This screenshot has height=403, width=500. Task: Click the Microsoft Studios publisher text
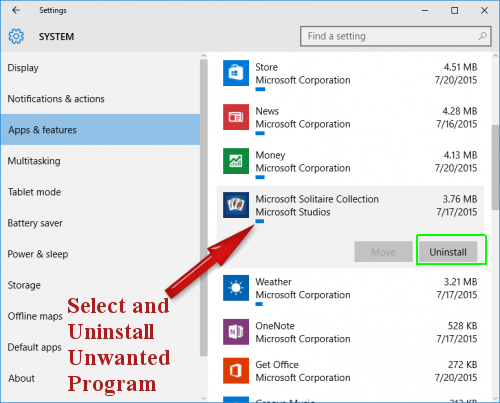point(293,212)
